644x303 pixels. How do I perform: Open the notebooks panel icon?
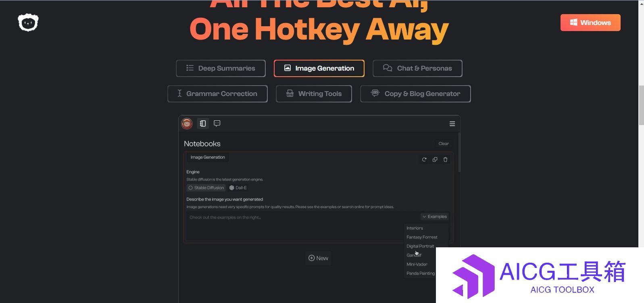point(203,123)
